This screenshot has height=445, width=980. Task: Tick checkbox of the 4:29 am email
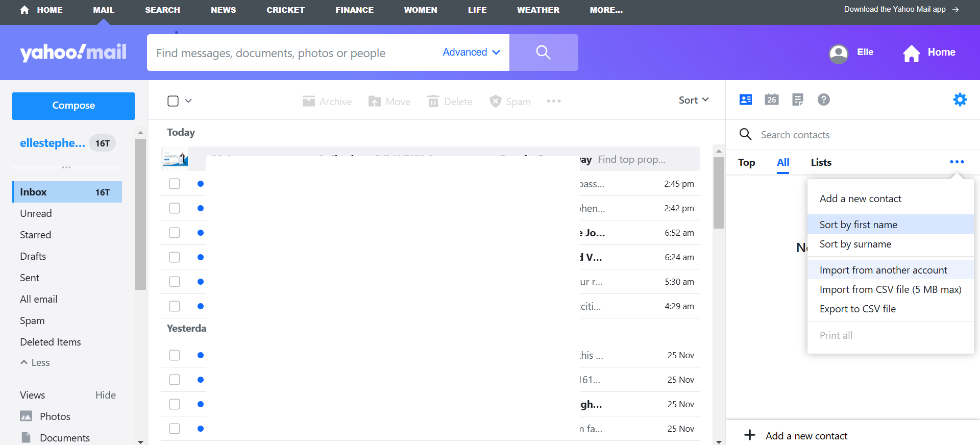[x=175, y=306]
